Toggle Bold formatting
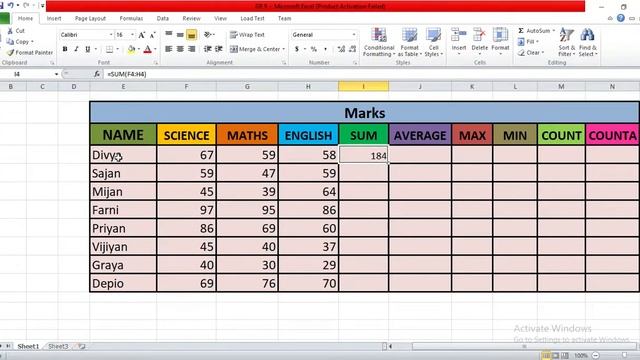Screen dimensions: 640x360 click(65, 49)
